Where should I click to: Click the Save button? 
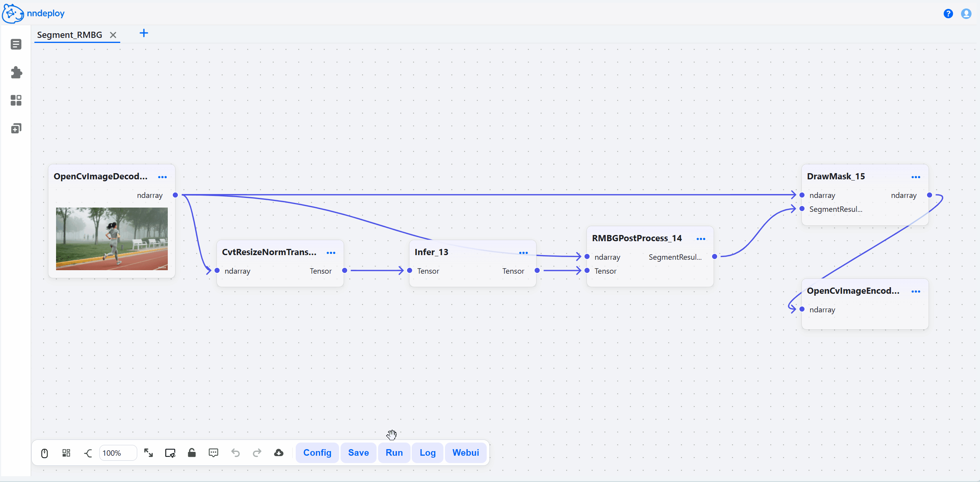tap(358, 453)
